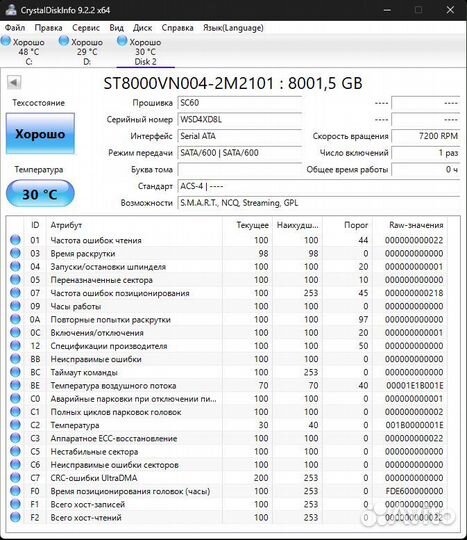Click the serial number field WSD4XD8L

240,120
